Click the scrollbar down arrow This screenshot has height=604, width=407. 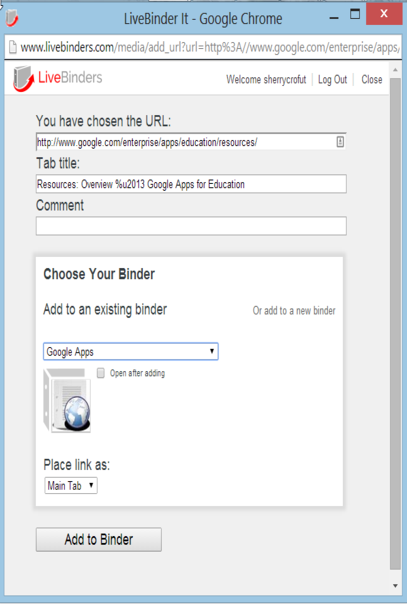[395, 586]
